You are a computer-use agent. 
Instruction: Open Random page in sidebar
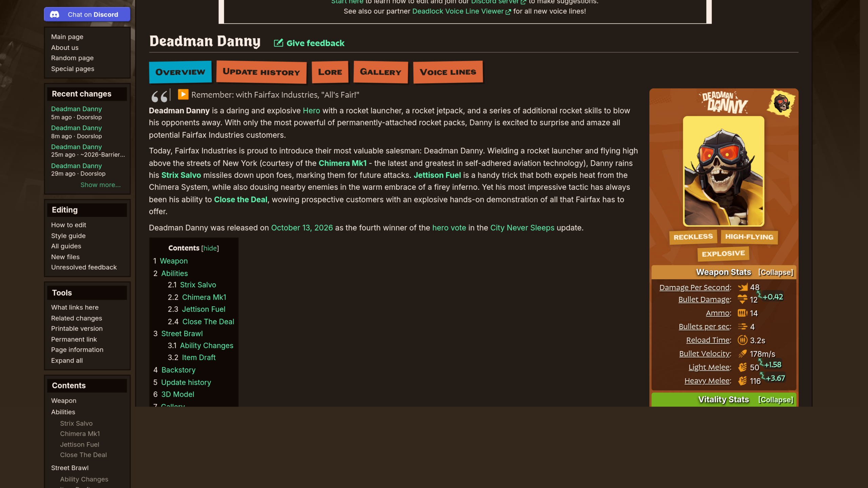[x=72, y=58]
